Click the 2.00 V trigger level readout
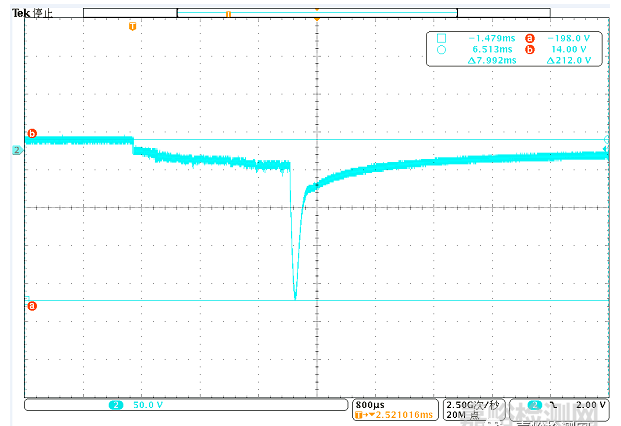621x426 pixels. point(591,405)
